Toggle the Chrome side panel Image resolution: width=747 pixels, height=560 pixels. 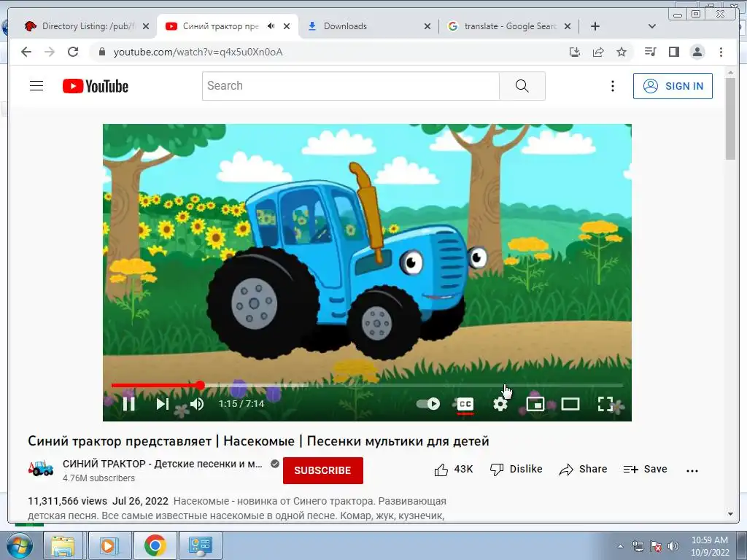click(x=673, y=52)
